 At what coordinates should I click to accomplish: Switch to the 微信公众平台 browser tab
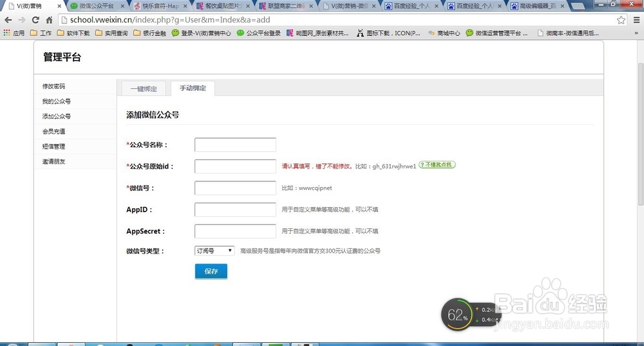point(97,6)
